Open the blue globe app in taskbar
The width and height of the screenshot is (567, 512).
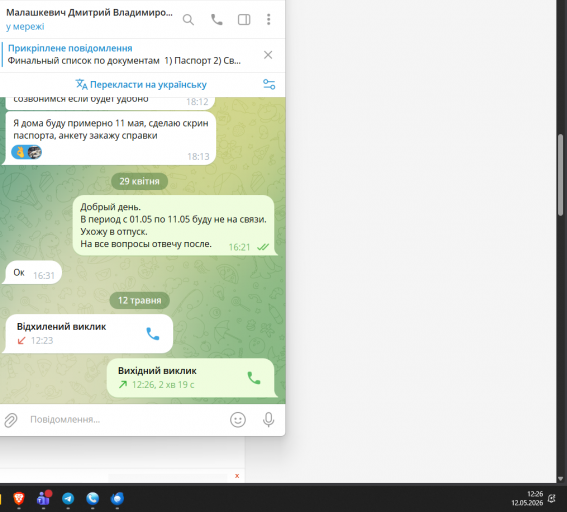(x=117, y=499)
